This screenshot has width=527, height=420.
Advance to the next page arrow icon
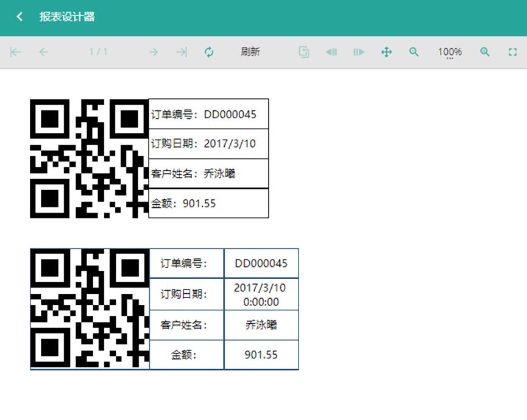point(154,52)
